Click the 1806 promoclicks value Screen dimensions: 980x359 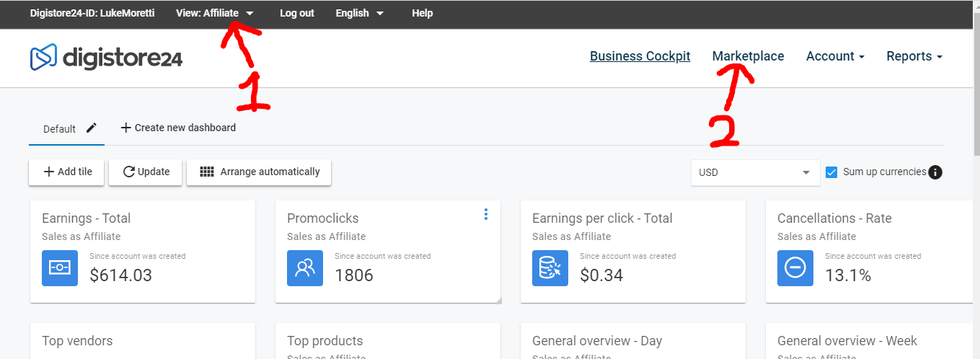(x=354, y=275)
